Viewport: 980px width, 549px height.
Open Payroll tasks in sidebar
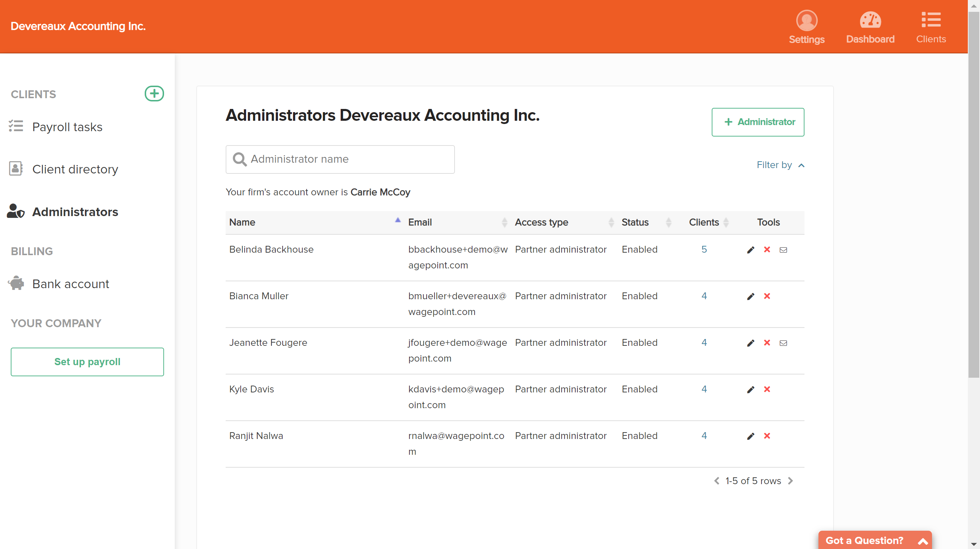67,127
